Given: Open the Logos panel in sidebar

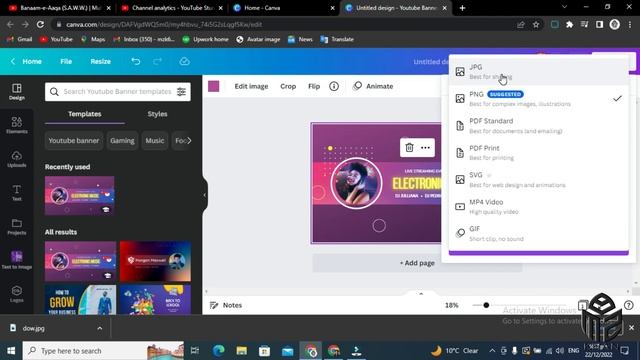Looking at the screenshot, I should tap(17, 294).
